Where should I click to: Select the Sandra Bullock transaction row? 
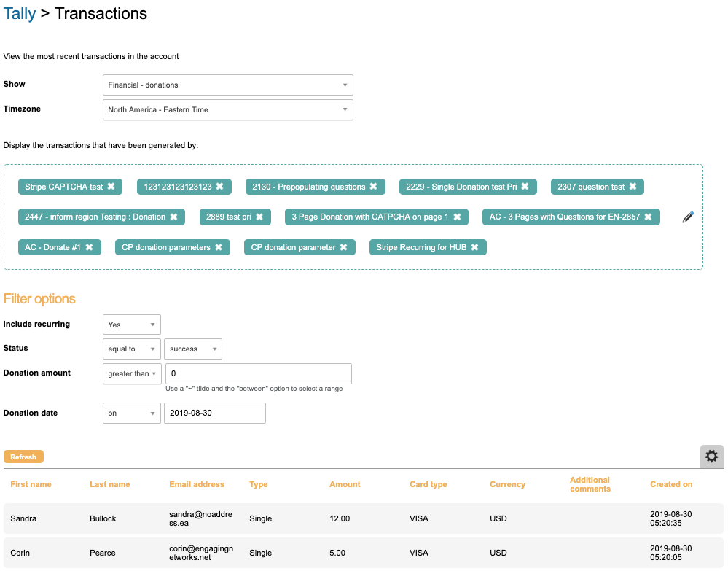(363, 518)
